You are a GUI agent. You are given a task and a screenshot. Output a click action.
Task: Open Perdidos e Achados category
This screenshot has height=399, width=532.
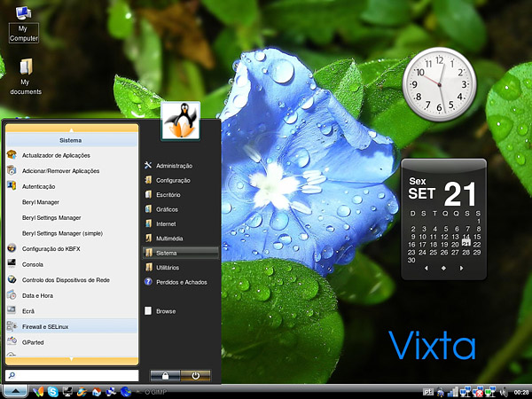tap(181, 282)
